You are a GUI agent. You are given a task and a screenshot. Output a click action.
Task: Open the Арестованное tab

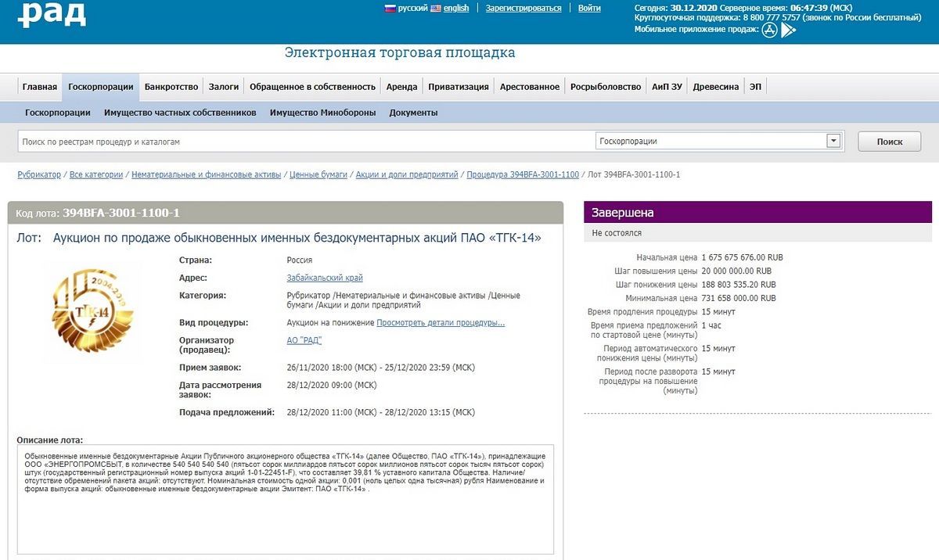[530, 87]
